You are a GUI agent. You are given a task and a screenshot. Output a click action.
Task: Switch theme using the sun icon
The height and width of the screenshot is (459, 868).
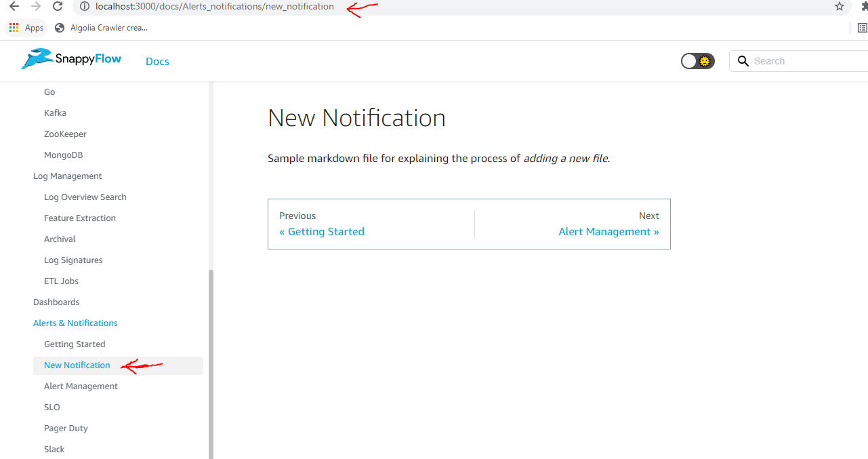tap(705, 60)
